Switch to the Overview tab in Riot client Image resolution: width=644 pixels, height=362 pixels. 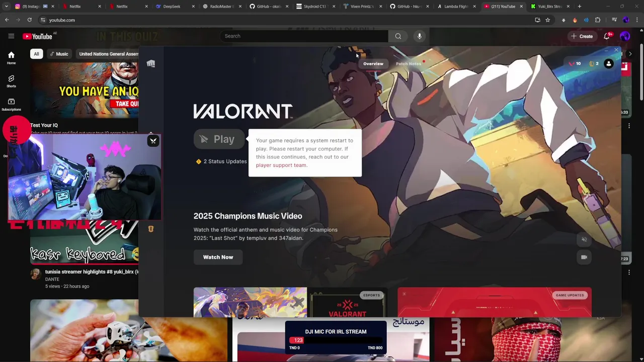point(373,64)
